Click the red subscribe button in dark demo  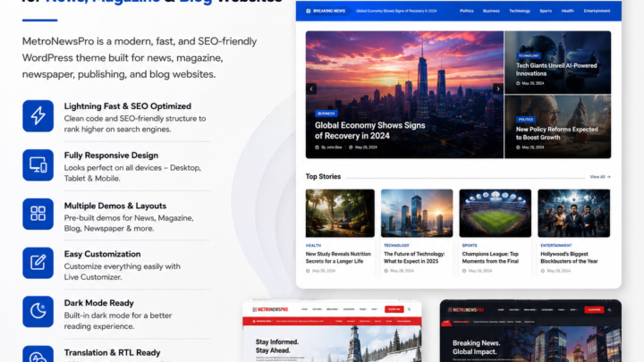coord(594,310)
